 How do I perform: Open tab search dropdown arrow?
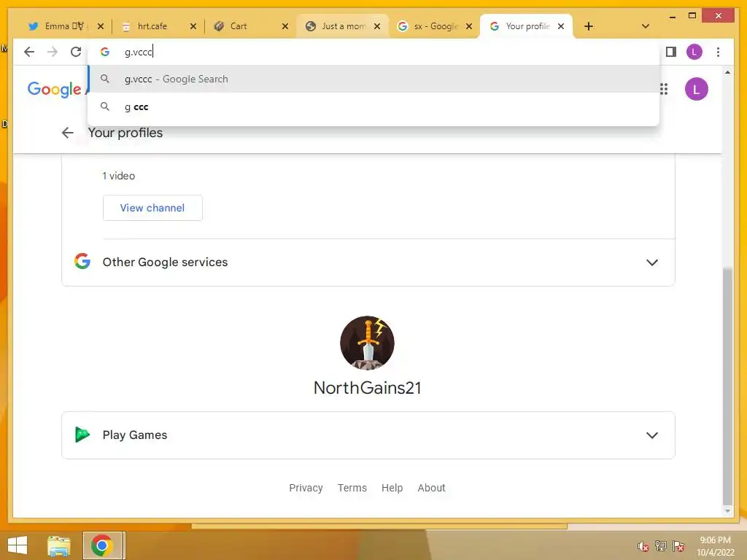click(x=646, y=26)
